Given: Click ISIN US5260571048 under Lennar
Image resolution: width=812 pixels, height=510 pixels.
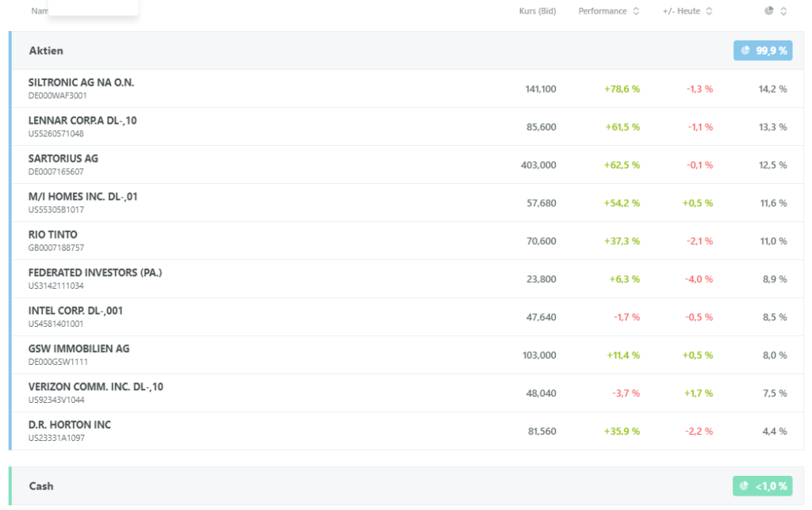Looking at the screenshot, I should coord(56,133).
